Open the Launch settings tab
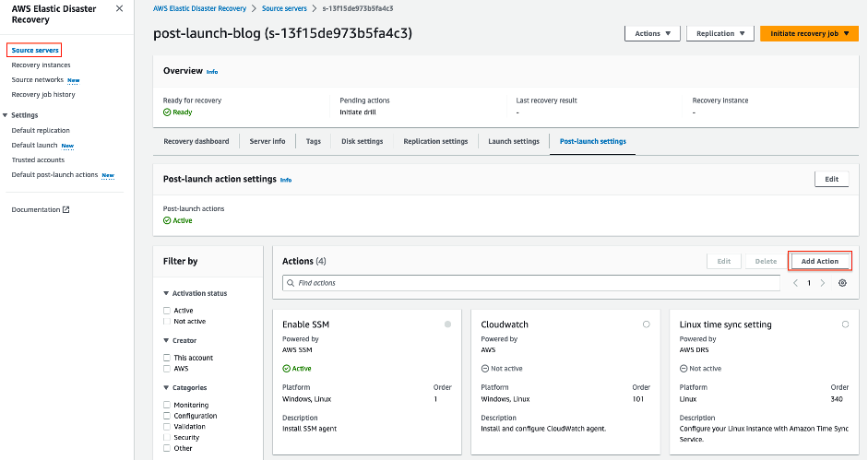 (514, 142)
